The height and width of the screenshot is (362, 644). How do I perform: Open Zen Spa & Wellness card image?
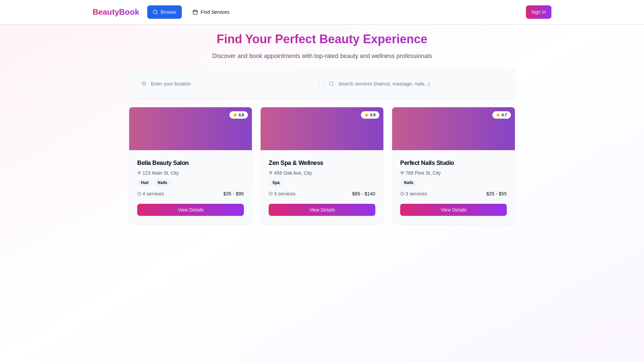[322, 129]
